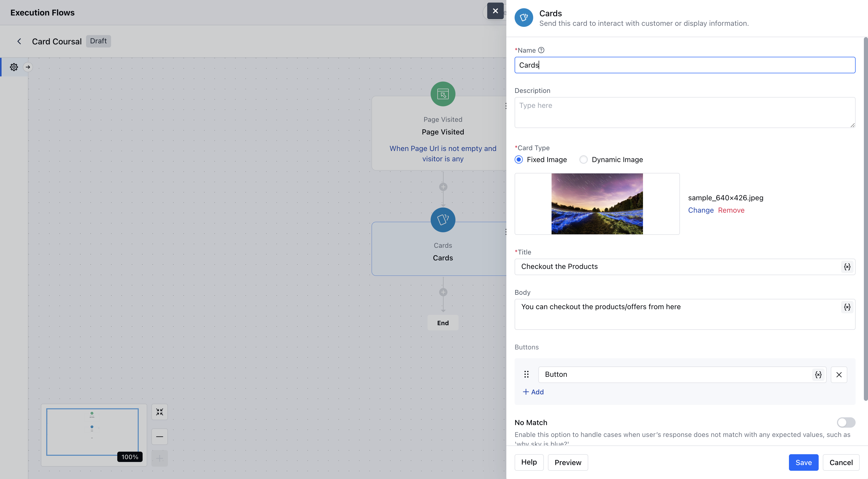Click the Change image link

tap(701, 210)
